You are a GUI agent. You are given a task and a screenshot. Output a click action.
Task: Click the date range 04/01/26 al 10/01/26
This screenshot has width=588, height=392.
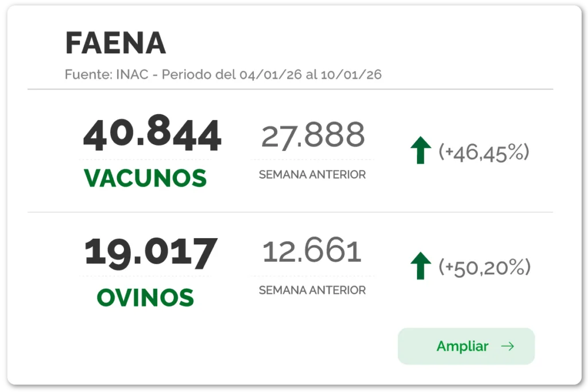(311, 75)
